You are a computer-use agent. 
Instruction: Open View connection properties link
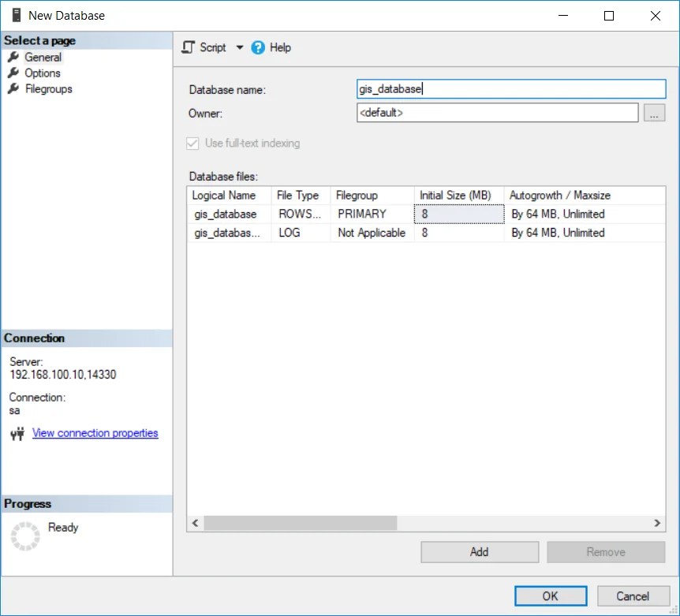pyautogui.click(x=95, y=433)
